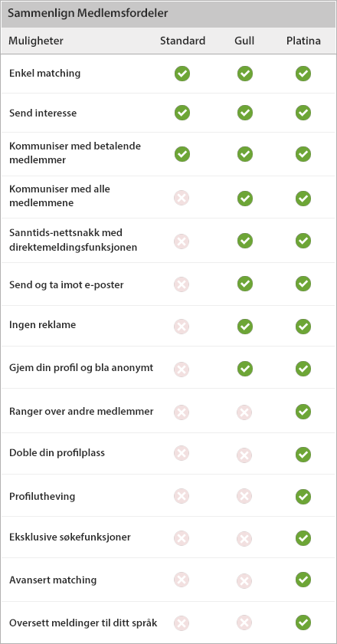Click Standard cross for Kommuniser med alle medlemmene
Screen dimensions: 337x644
[x=182, y=199]
